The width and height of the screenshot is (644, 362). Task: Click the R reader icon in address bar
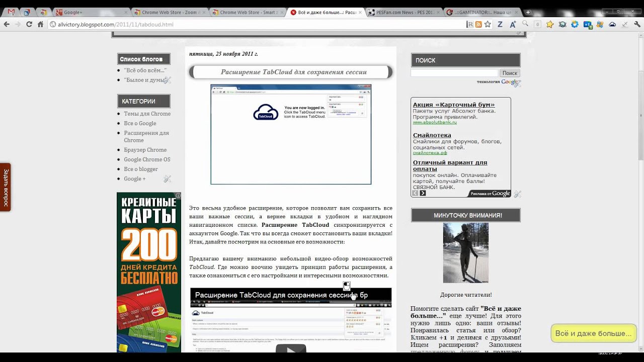(x=470, y=24)
